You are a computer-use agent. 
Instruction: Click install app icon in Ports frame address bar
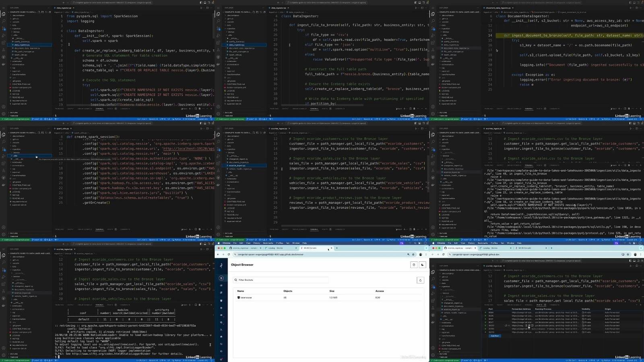(623, 254)
